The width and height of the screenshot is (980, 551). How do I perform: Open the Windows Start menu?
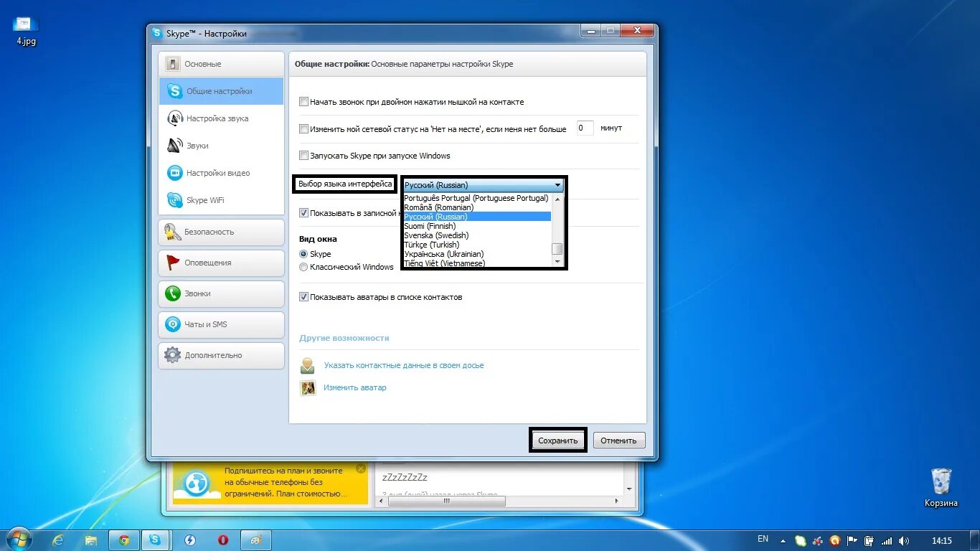[18, 540]
